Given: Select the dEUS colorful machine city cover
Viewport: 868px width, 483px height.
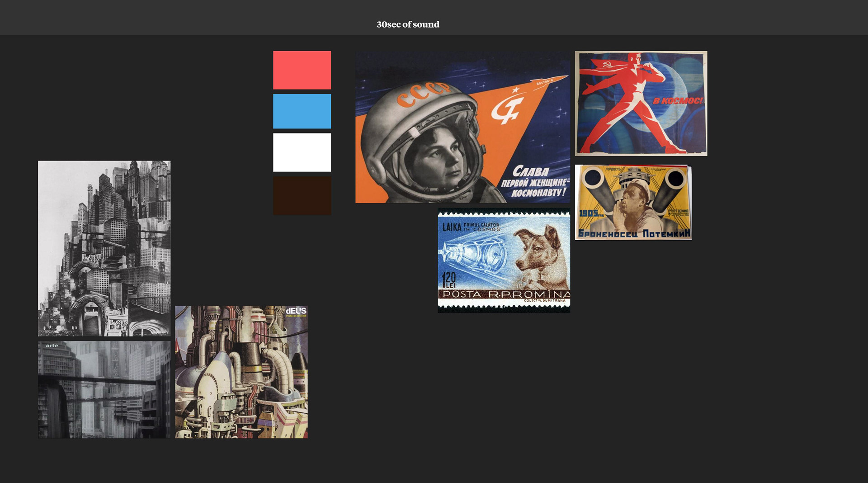Looking at the screenshot, I should (241, 372).
